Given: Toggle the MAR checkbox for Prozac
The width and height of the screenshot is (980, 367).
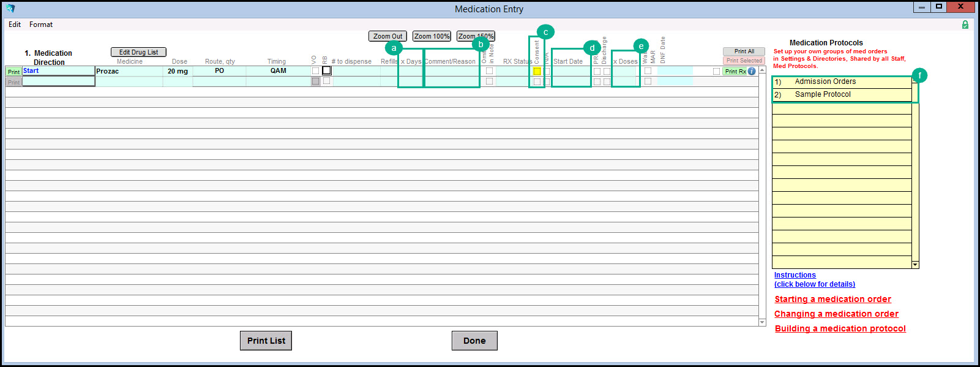Looking at the screenshot, I should 648,71.
